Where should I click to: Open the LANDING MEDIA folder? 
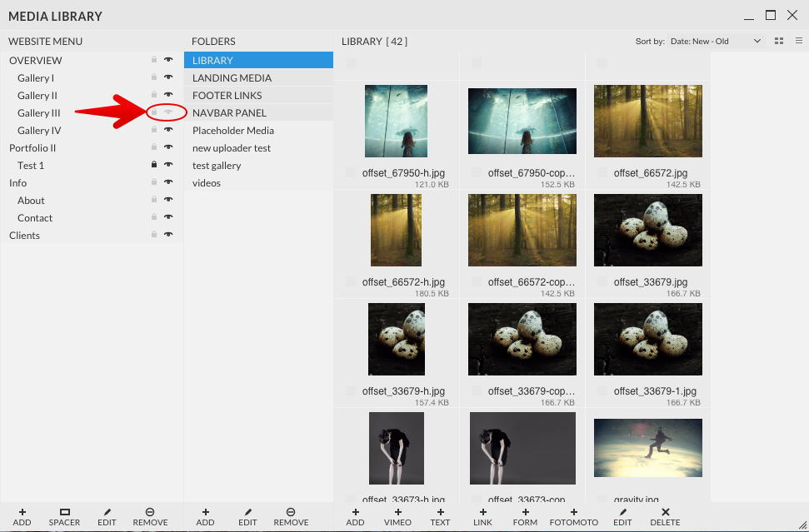258,77
